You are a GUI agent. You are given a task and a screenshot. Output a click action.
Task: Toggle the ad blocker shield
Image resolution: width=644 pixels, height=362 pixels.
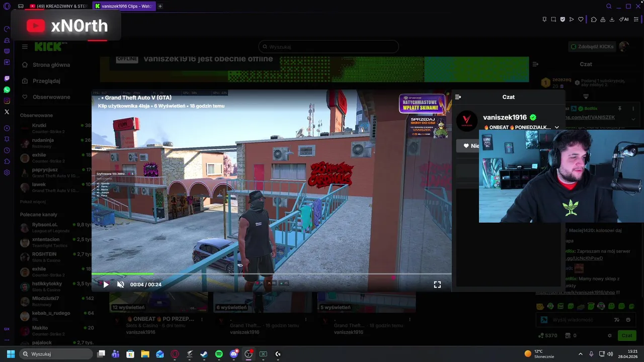point(562,20)
